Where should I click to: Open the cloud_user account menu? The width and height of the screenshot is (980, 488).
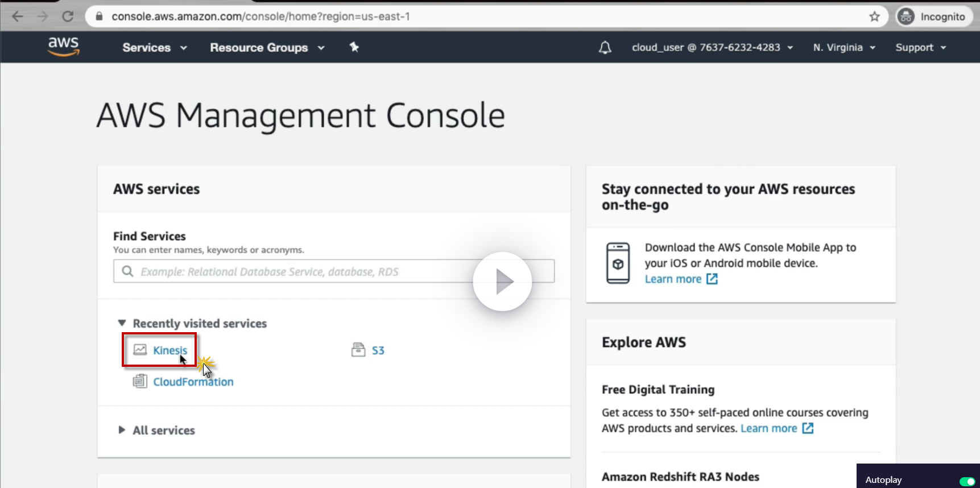tap(712, 48)
